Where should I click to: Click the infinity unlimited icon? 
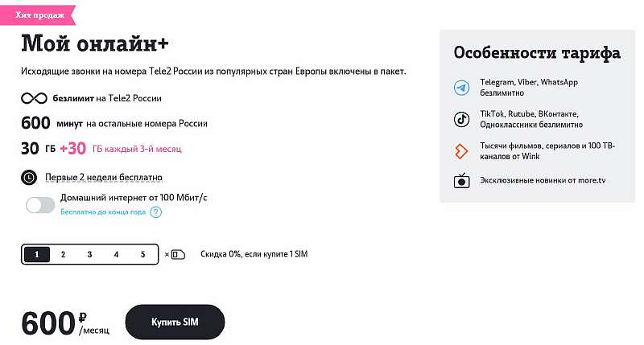click(x=34, y=99)
